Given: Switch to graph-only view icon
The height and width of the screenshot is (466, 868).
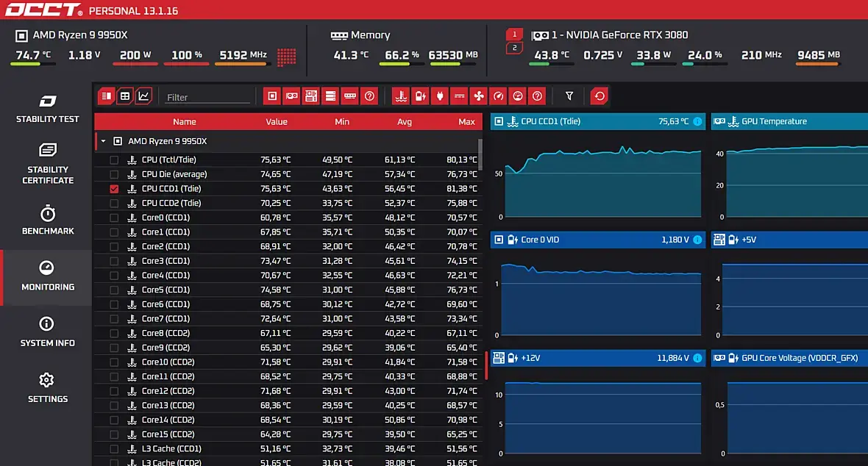Looking at the screenshot, I should point(143,96).
